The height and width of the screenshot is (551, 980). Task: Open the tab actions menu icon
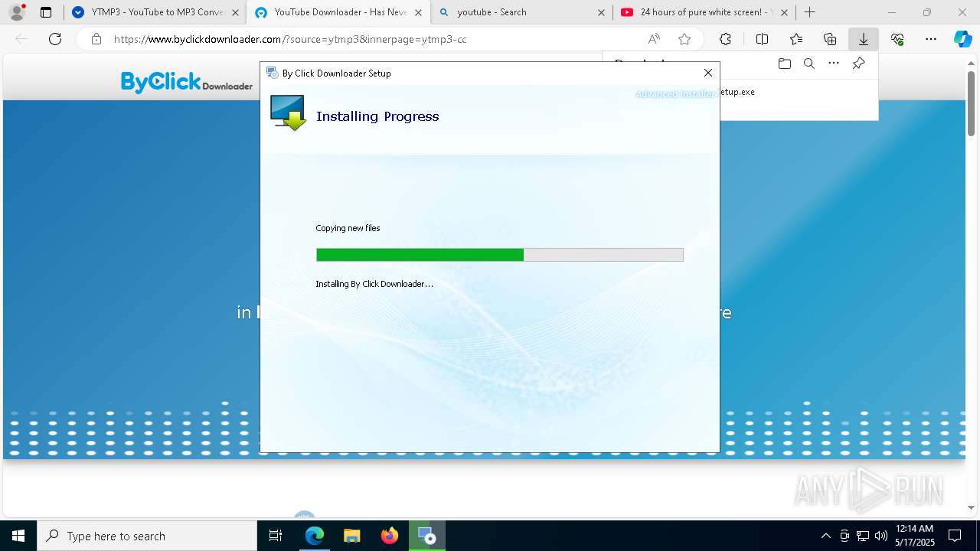click(x=46, y=12)
